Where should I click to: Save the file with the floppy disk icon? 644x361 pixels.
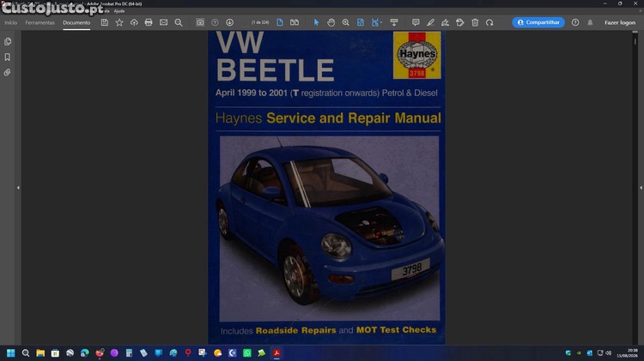click(x=105, y=22)
